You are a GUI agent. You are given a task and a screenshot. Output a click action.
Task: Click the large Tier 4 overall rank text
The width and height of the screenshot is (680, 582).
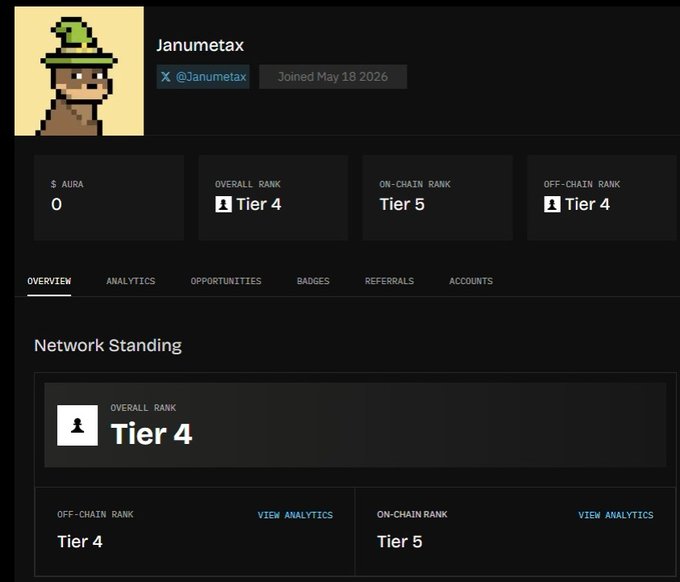pos(151,434)
